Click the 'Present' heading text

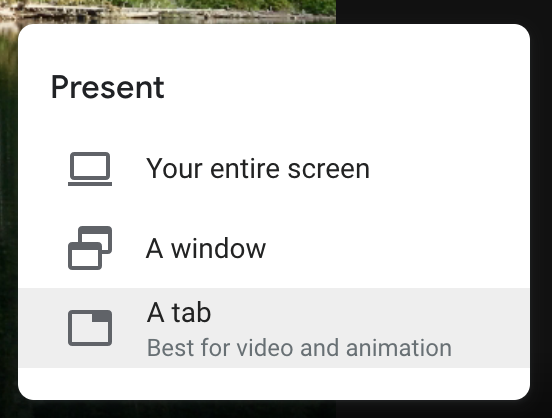point(107,87)
